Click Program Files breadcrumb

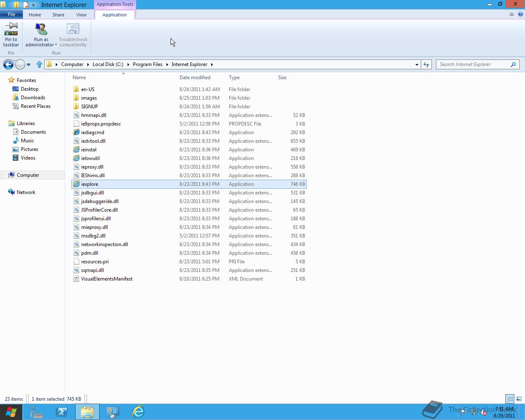148,64
